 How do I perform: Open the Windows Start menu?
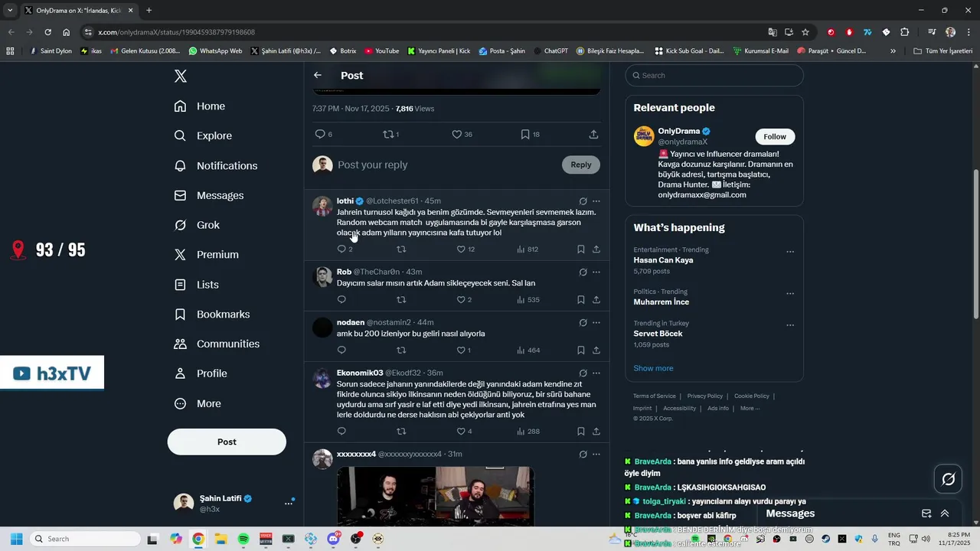click(16, 539)
